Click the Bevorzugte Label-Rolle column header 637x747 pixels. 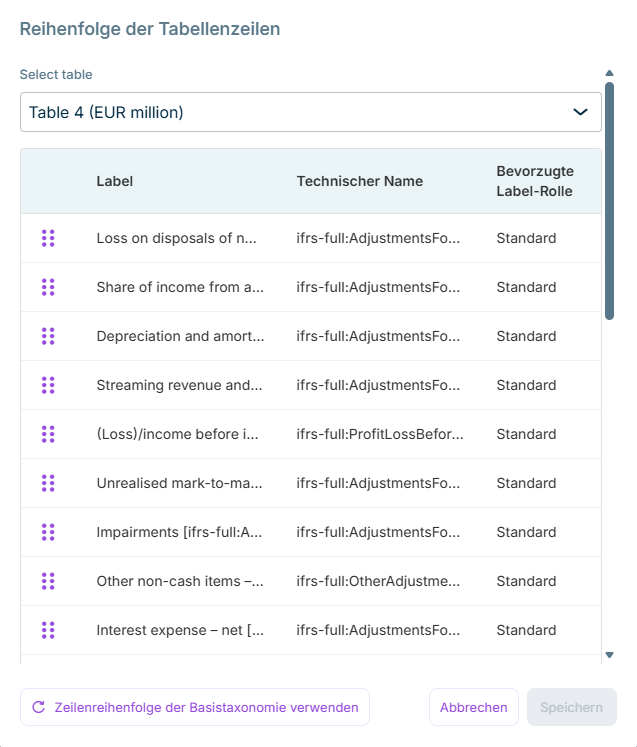[535, 181]
